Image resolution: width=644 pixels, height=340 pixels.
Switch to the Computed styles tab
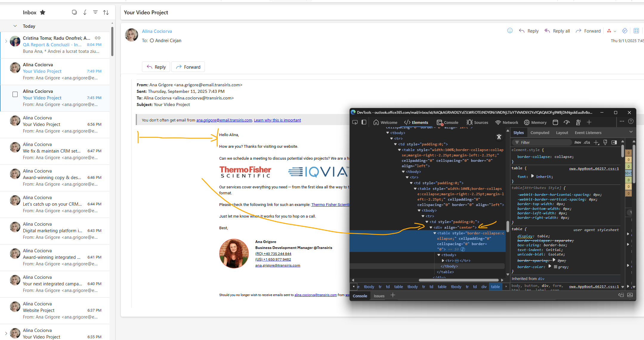tap(540, 133)
